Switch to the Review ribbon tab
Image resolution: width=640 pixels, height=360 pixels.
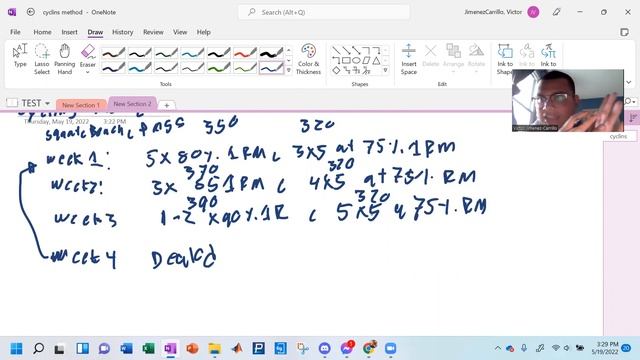[153, 32]
